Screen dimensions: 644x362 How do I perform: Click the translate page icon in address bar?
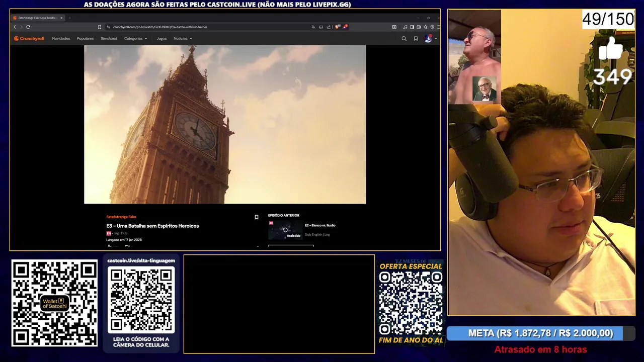click(313, 27)
